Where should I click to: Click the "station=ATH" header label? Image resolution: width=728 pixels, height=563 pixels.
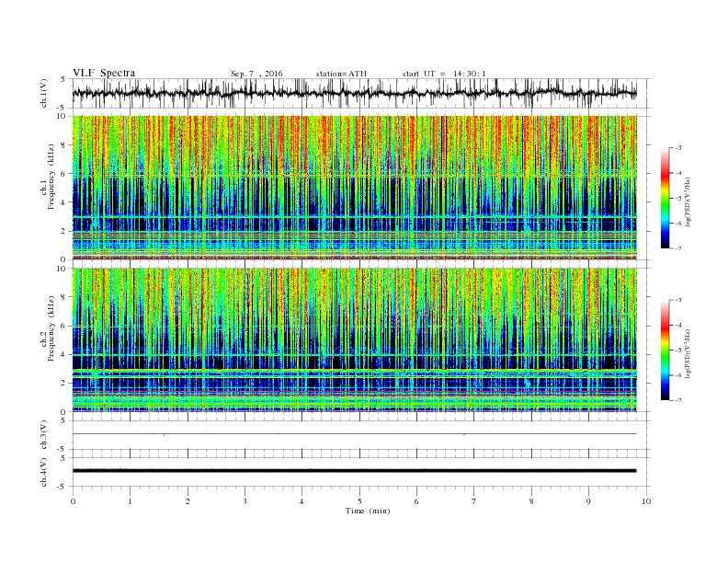point(341,74)
